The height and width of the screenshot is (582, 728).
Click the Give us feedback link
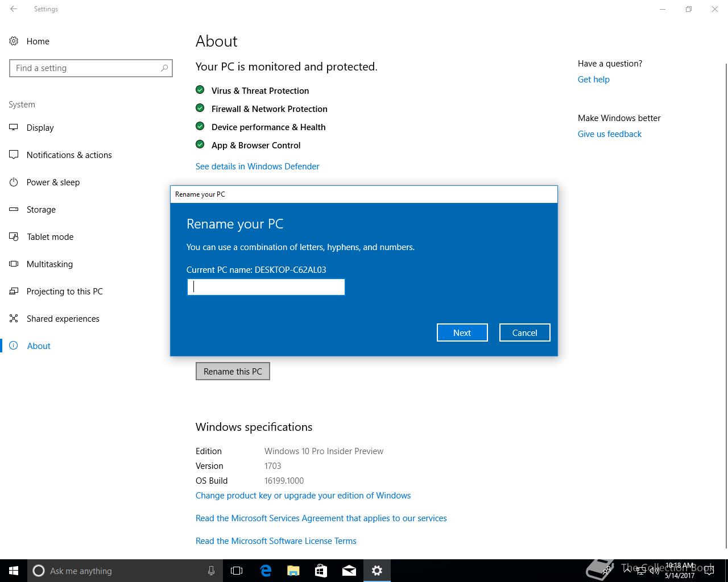click(x=609, y=134)
